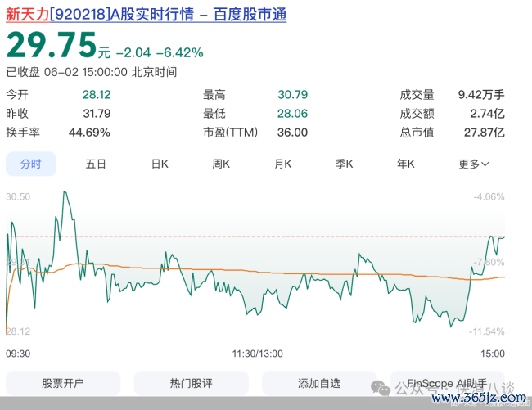
Task: Click the 最高 value 30.79
Action: pyautogui.click(x=293, y=95)
